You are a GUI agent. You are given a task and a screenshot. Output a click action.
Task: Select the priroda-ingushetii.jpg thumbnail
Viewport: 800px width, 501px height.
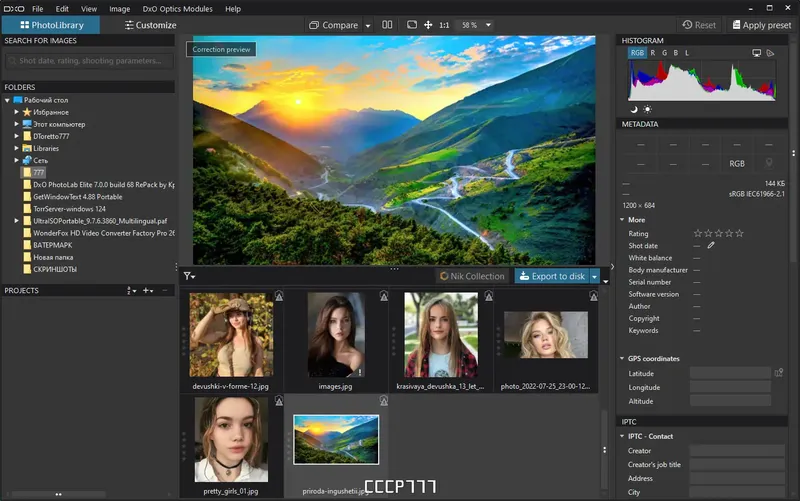tap(336, 439)
